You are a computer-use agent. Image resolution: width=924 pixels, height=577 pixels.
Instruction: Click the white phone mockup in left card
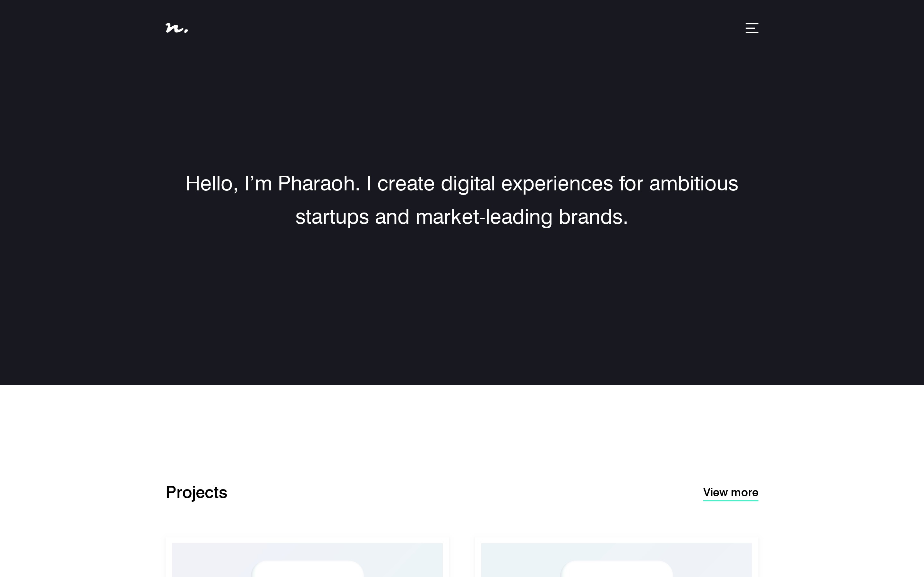307,569
